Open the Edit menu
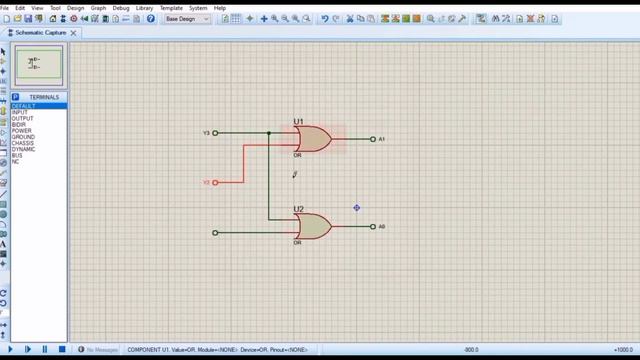The image size is (640, 360). coord(20,8)
